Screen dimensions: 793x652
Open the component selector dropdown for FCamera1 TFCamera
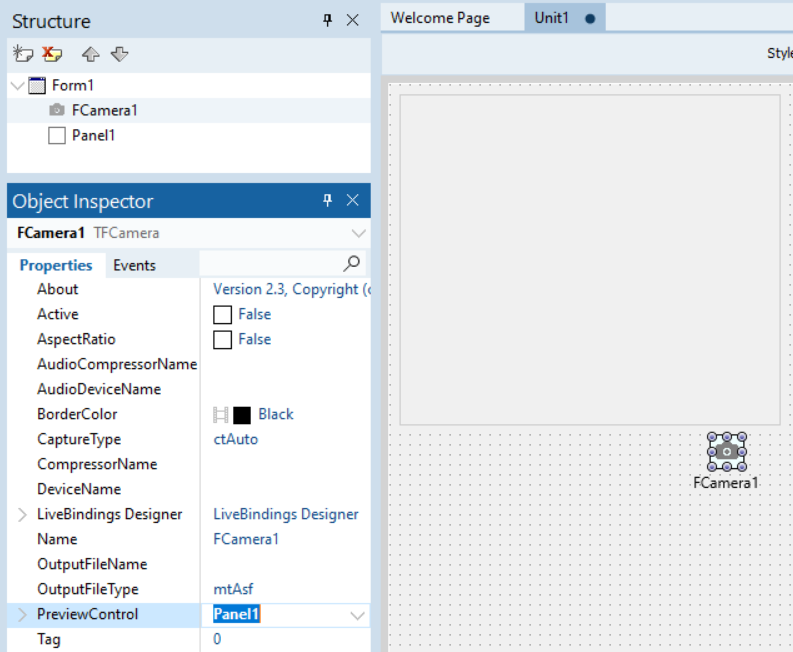pyautogui.click(x=359, y=233)
